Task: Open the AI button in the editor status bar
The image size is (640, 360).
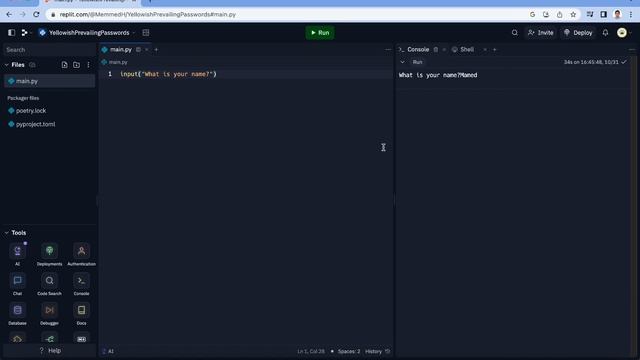Action: pyautogui.click(x=108, y=351)
